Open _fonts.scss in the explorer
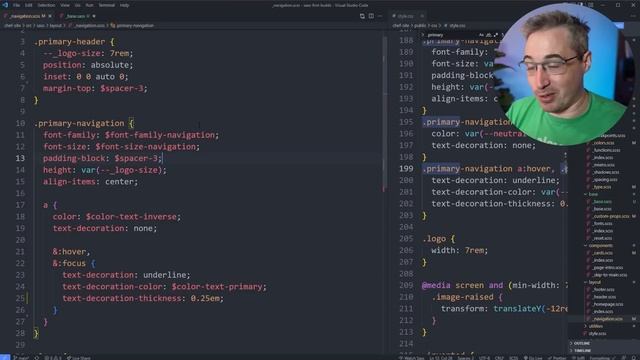Viewport: 640px width, 360px height. tap(602, 224)
